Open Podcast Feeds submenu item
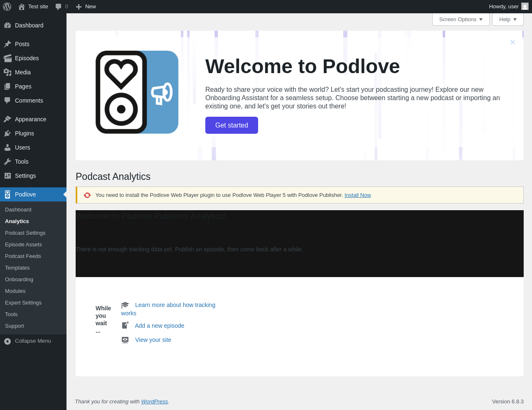The image size is (532, 410). pos(33,256)
